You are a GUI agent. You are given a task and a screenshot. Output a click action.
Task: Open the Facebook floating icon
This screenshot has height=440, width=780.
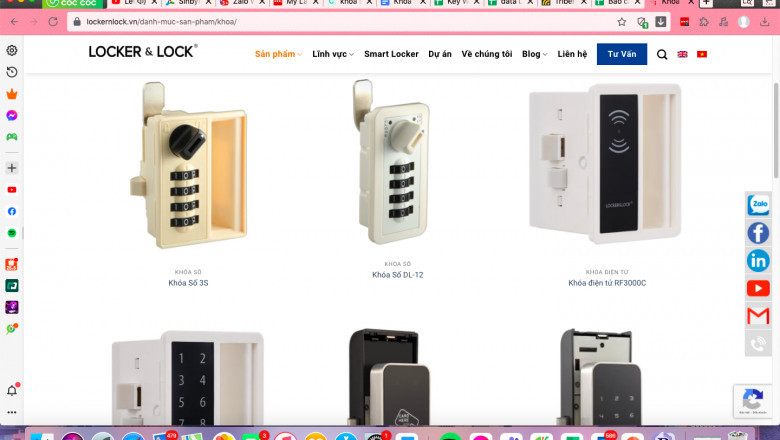(x=758, y=233)
